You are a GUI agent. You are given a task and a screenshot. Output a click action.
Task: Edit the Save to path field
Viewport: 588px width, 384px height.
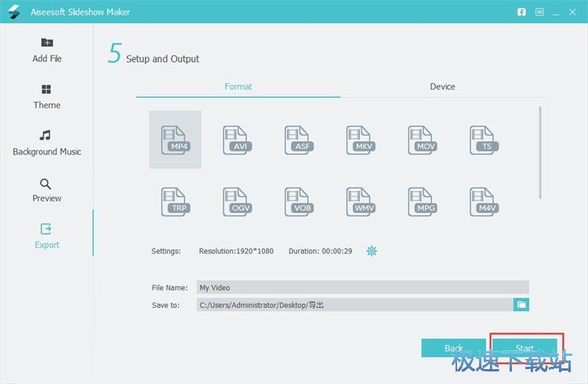[354, 305]
